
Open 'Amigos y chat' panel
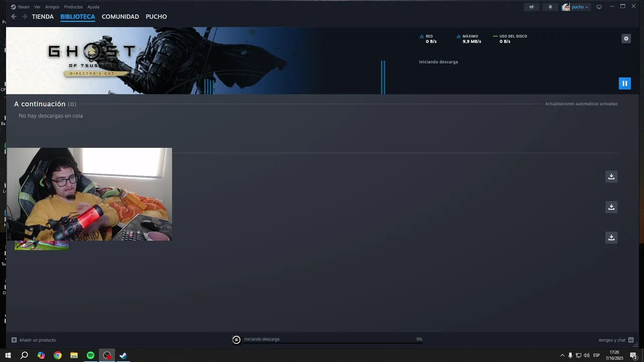pos(616,340)
